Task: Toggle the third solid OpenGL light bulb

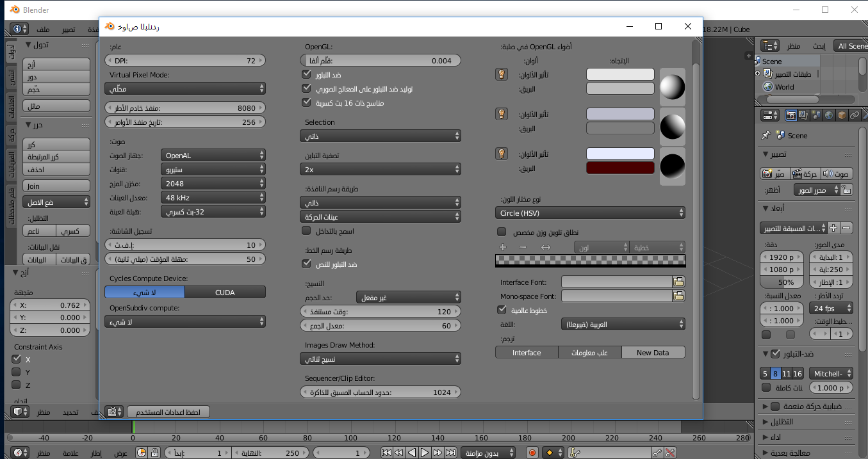Action: (x=502, y=154)
